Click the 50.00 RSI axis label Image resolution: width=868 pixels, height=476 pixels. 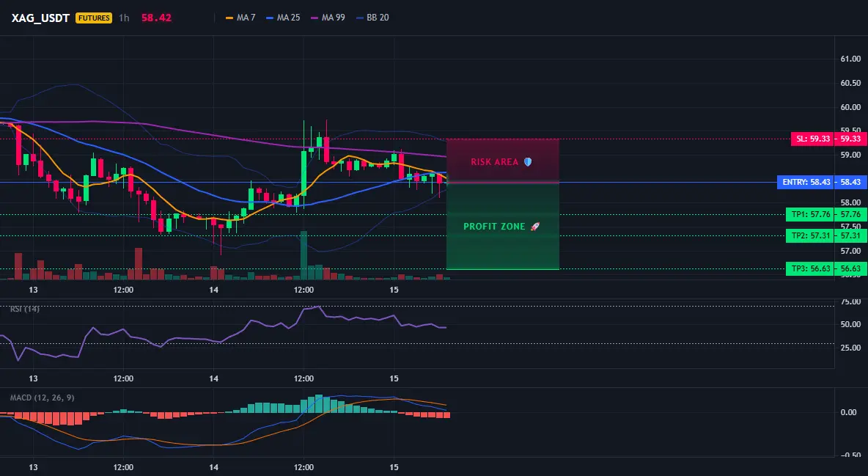coord(850,324)
